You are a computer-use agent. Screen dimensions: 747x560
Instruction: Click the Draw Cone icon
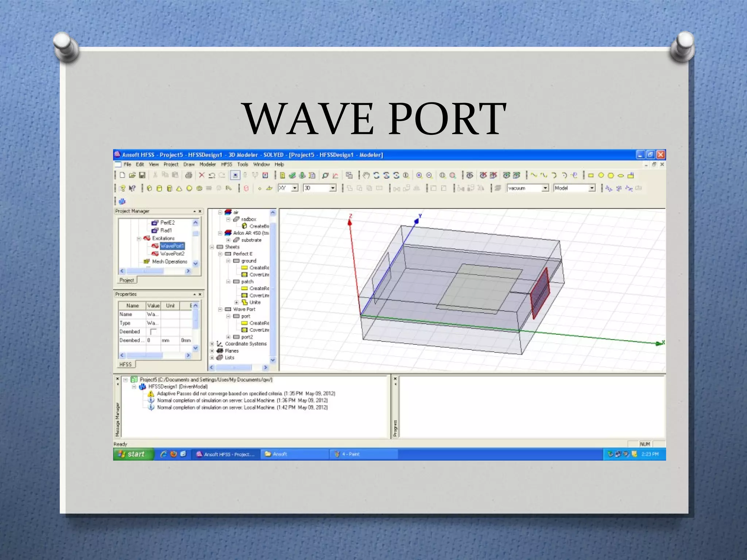(x=179, y=188)
